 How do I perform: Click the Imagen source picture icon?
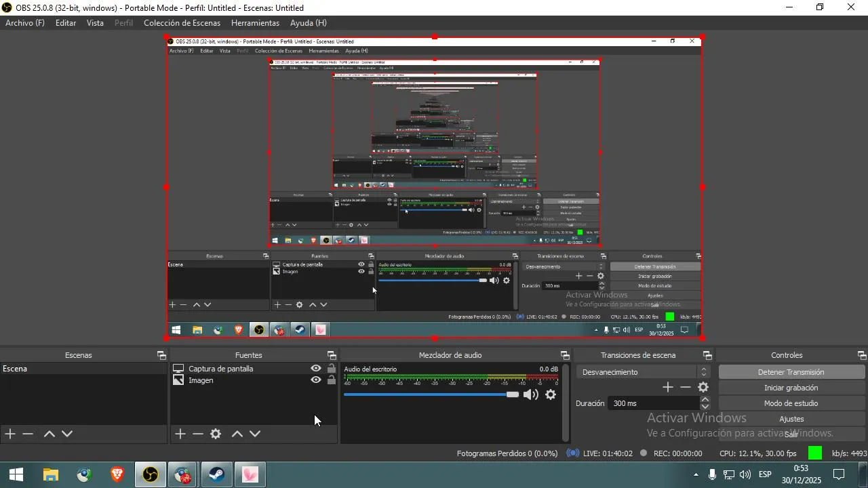178,380
